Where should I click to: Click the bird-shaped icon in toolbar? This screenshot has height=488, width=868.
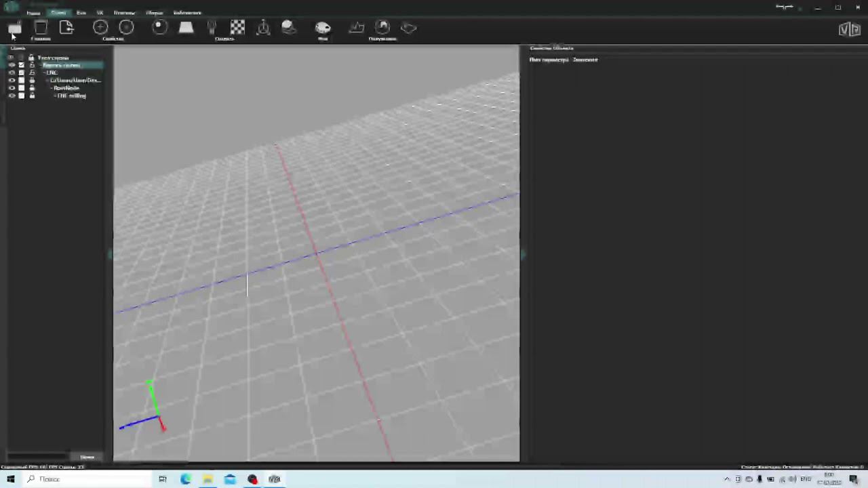[x=323, y=28]
